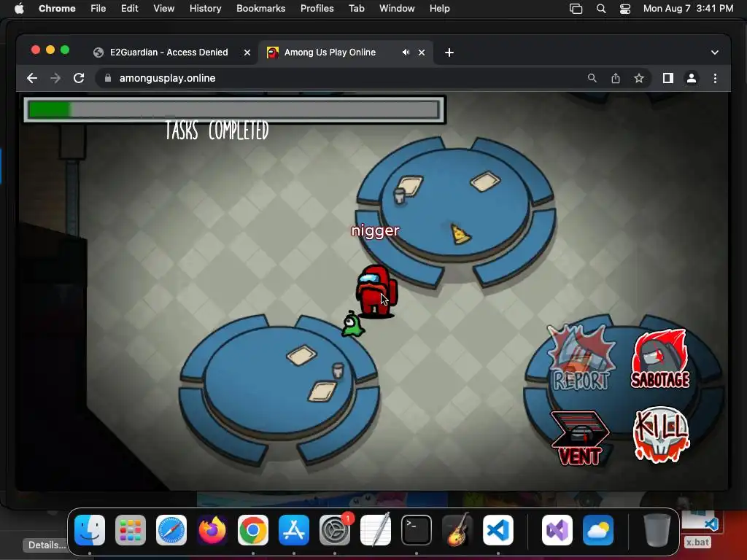Open the Help menu
This screenshot has height=560, width=747.
point(440,9)
